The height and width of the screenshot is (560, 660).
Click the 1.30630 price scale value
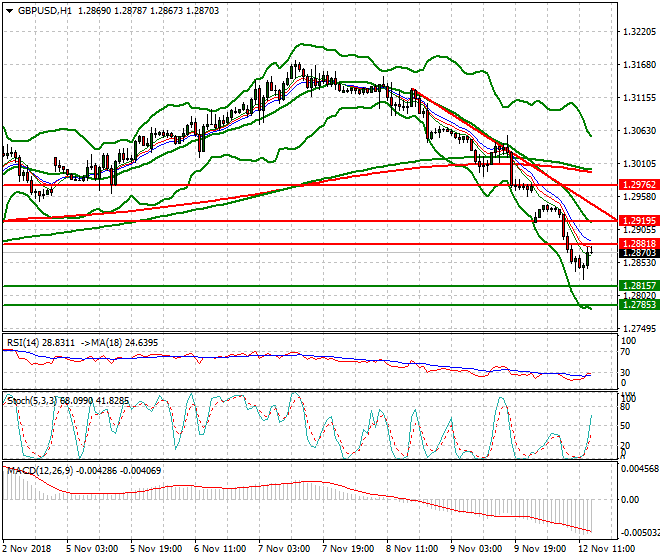(x=639, y=131)
